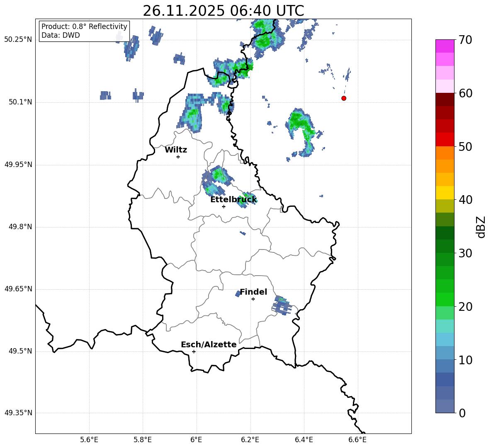Viewport: 491px width, 448px height.
Task: Click the Findel station cross marker
Action: pos(253,299)
